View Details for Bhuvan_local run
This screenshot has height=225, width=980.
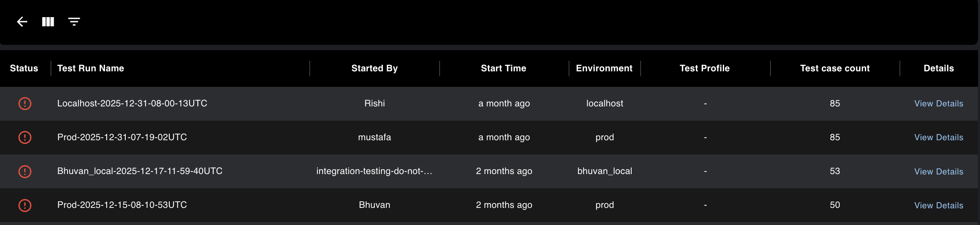pos(938,172)
